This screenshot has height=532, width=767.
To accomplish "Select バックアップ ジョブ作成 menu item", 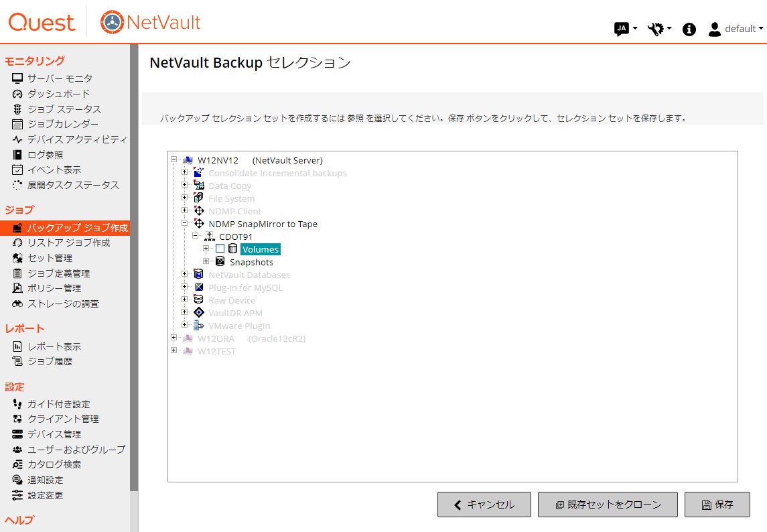I will click(x=65, y=228).
